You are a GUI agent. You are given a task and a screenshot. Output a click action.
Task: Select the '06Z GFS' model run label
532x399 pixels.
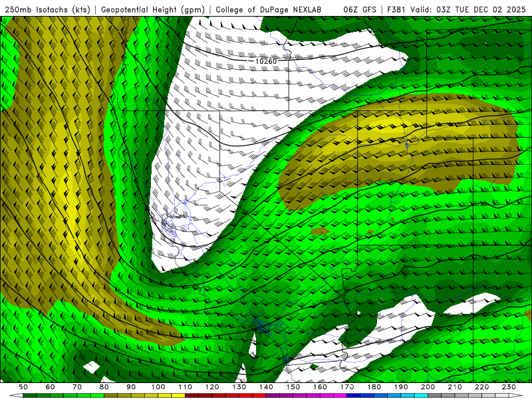(360, 10)
